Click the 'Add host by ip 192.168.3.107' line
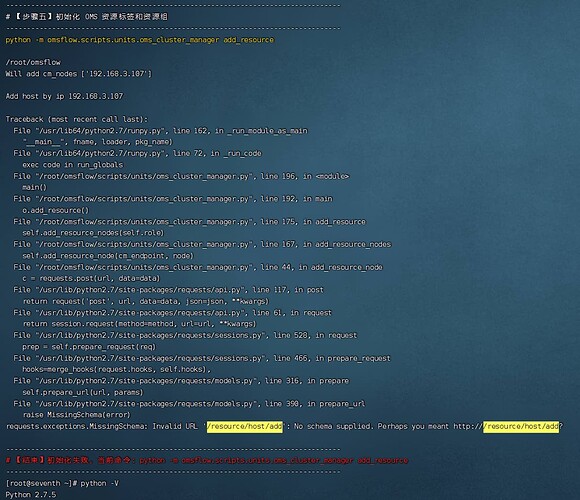Viewport: 580px width, 500px height. coord(64,97)
